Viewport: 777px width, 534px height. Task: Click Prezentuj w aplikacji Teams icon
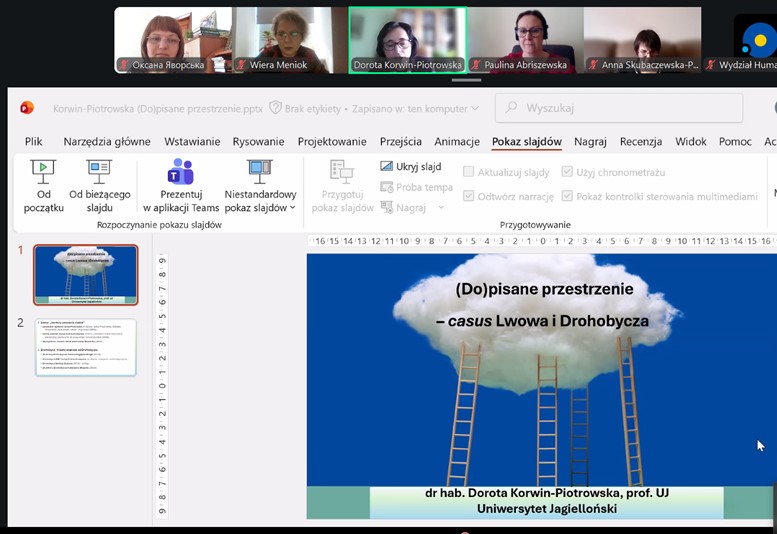pos(181,171)
